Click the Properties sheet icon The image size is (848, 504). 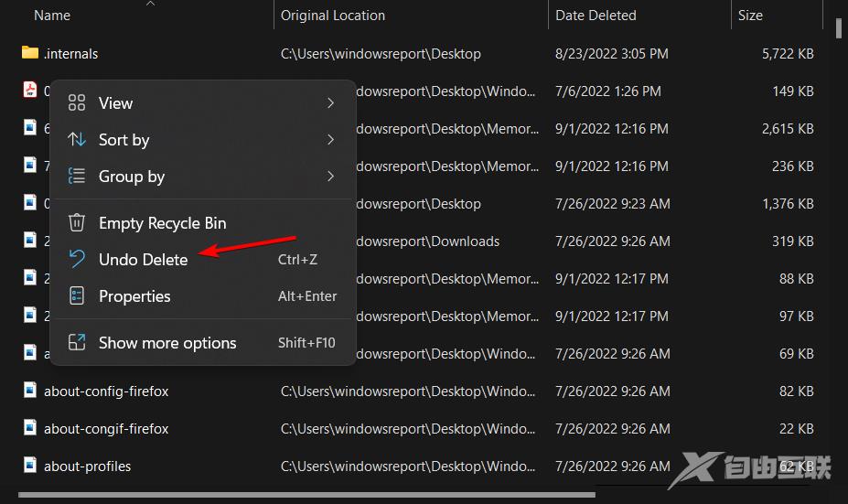click(77, 295)
